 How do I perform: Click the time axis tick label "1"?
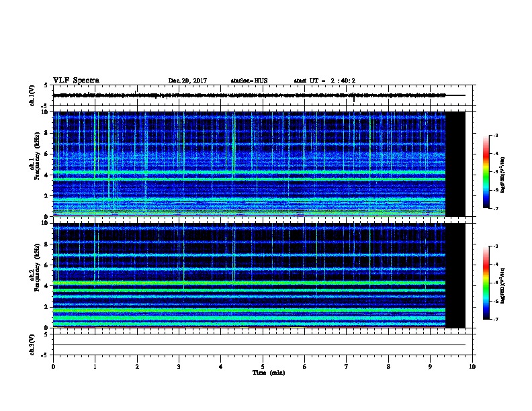95,367
